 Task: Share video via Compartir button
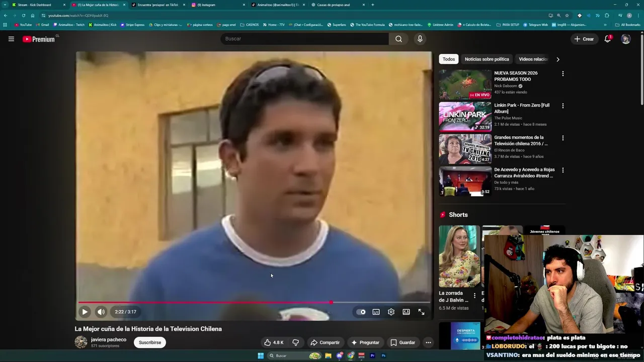pyautogui.click(x=325, y=342)
